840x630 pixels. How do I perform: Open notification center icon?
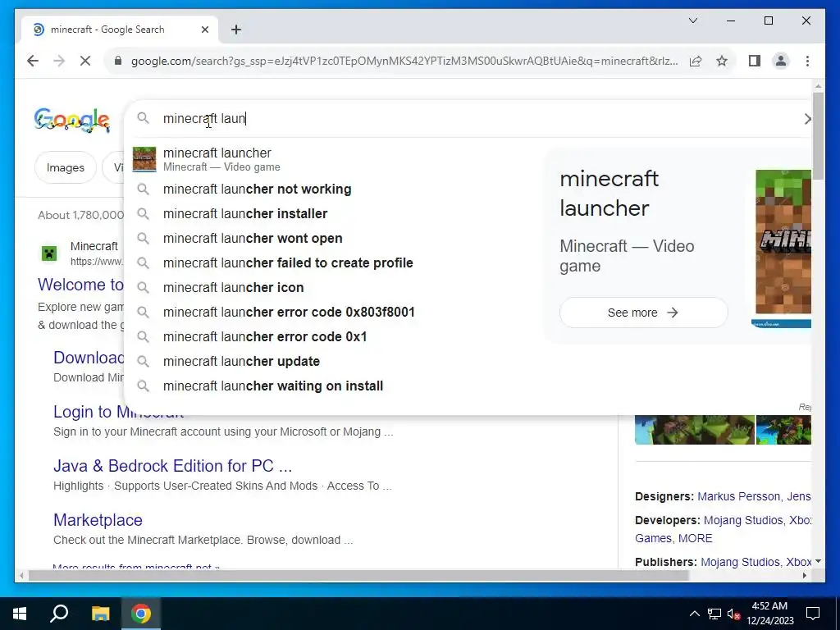pos(813,614)
